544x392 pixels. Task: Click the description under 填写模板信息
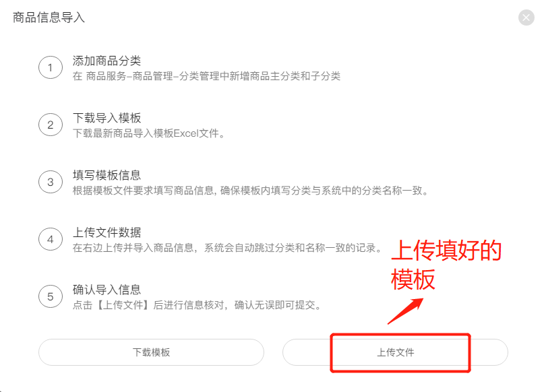pos(251,191)
